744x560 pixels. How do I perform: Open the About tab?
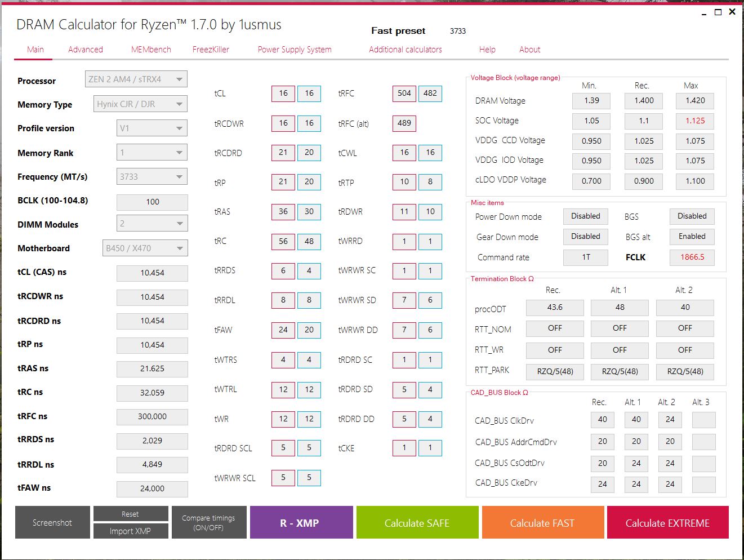click(529, 50)
